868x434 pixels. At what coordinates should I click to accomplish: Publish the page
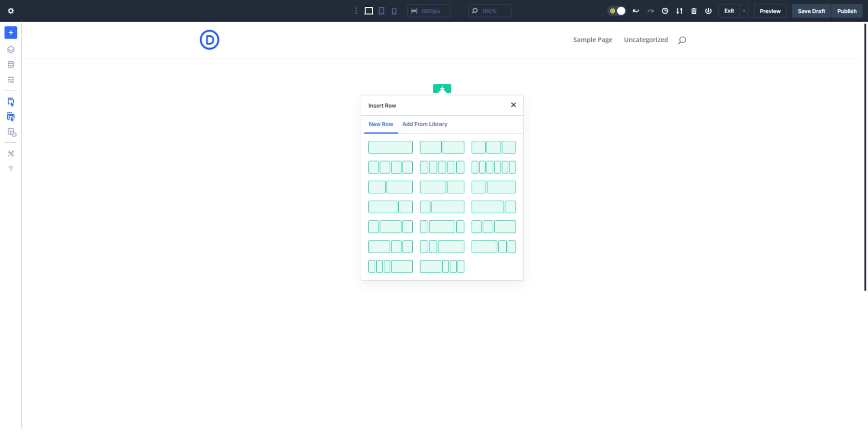pos(847,11)
